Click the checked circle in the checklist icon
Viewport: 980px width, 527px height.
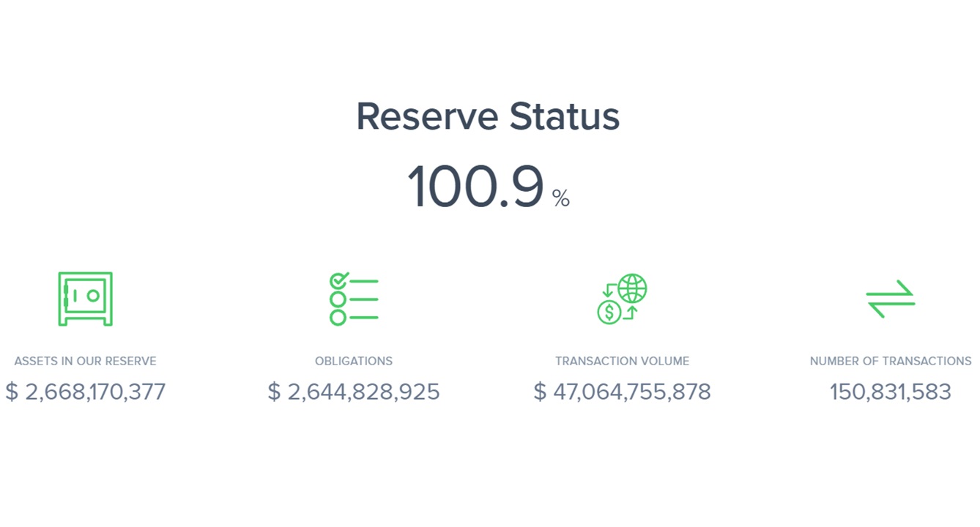pyautogui.click(x=338, y=281)
